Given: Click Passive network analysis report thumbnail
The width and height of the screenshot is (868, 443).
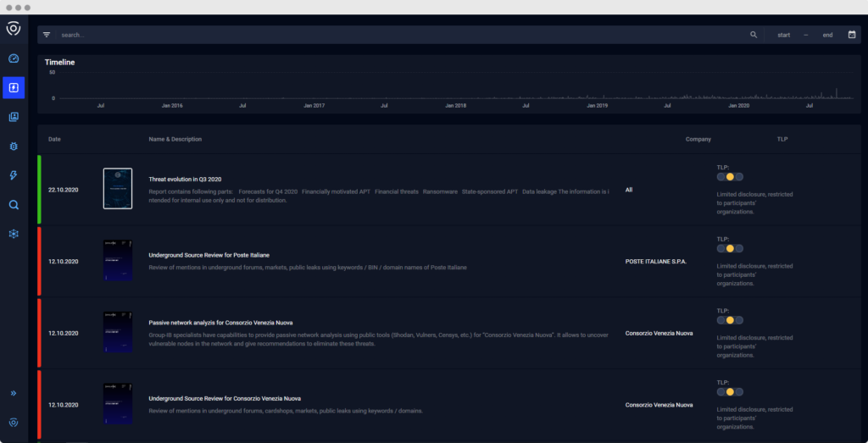Looking at the screenshot, I should pos(118,332).
